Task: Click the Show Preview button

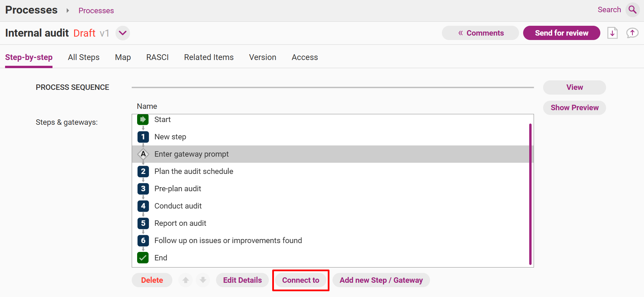Action: [574, 107]
